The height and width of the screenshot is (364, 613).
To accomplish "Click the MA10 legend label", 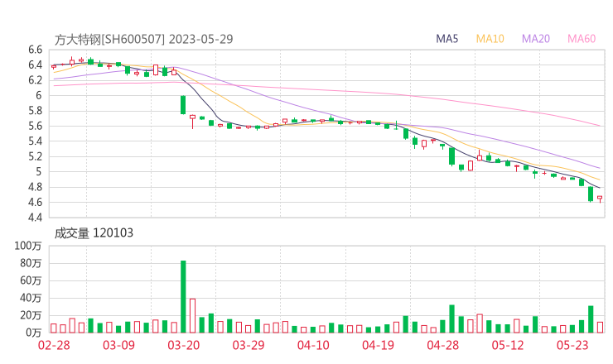I will click(490, 39).
